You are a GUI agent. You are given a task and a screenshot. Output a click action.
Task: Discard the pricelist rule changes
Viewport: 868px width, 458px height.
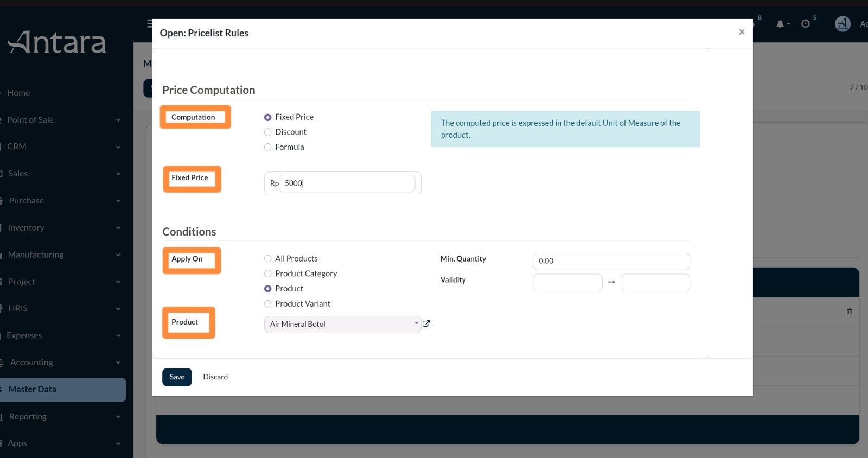tap(215, 377)
